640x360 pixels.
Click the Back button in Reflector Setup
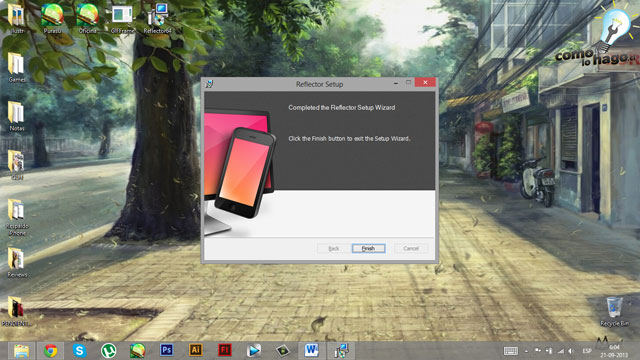point(333,248)
